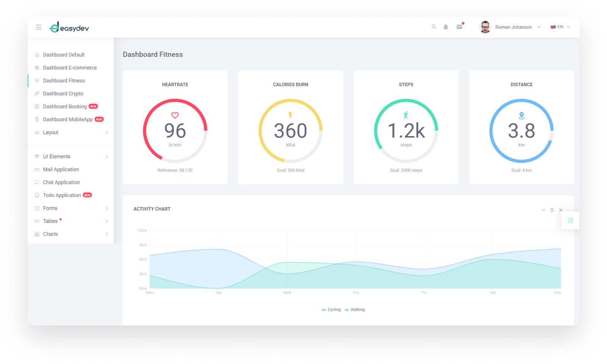Image resolution: width=607 pixels, height=364 pixels.
Task: Click the home icon beside Dashboard Default
Action: [x=37, y=55]
